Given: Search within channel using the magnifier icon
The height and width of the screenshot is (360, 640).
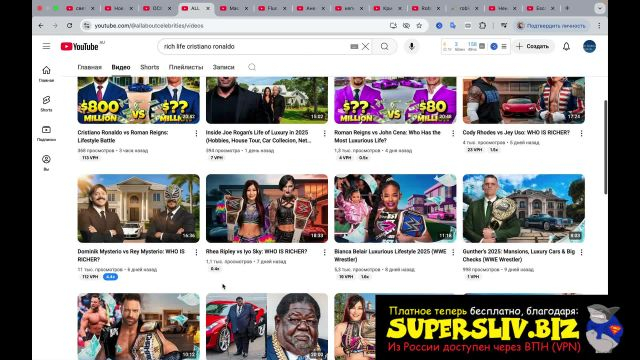Looking at the screenshot, I should pos(252,67).
